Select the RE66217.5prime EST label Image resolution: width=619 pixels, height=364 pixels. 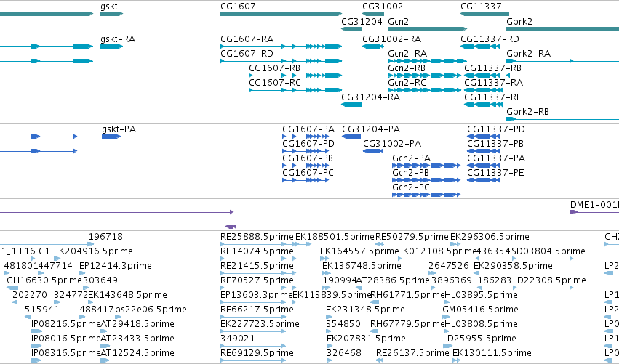[257, 310]
